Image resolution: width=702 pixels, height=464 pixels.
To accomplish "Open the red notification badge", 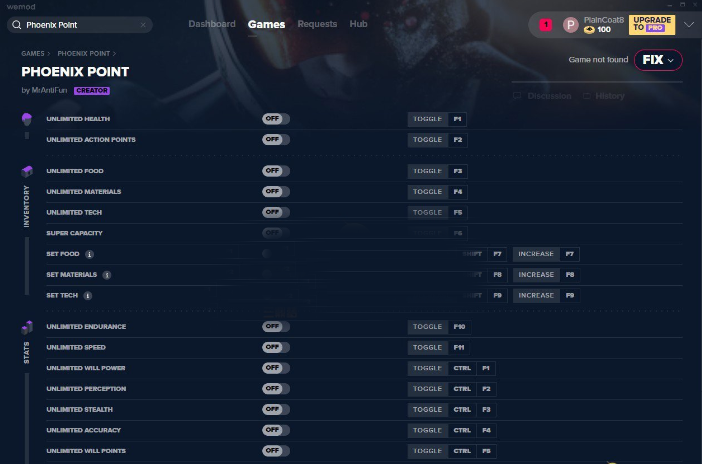I will click(x=545, y=25).
